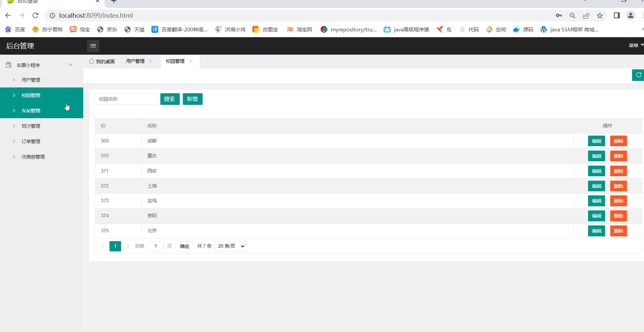Click the next page arrow
The image size is (644, 332).
tap(128, 246)
